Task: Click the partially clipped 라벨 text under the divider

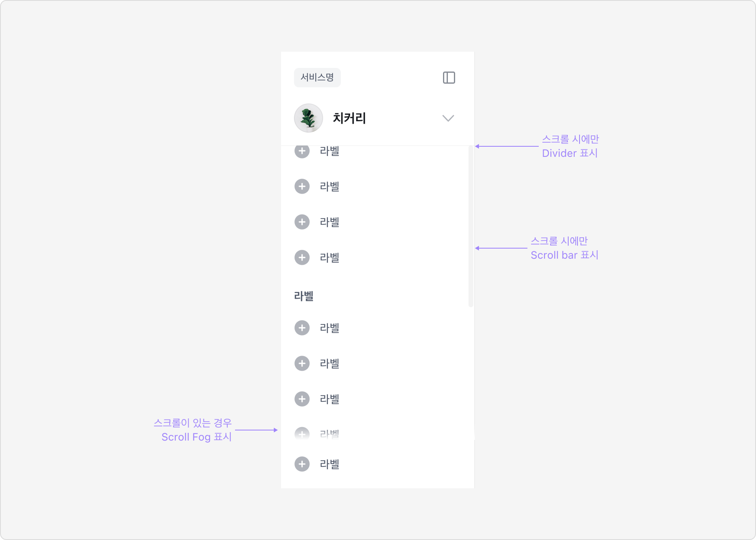Action: [330, 152]
